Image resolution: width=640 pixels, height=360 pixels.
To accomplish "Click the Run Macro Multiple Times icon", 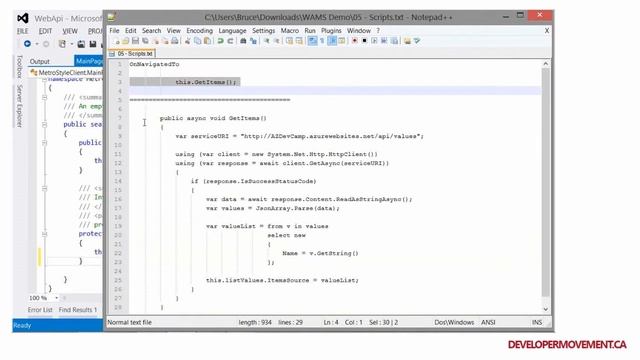I will click(384, 41).
